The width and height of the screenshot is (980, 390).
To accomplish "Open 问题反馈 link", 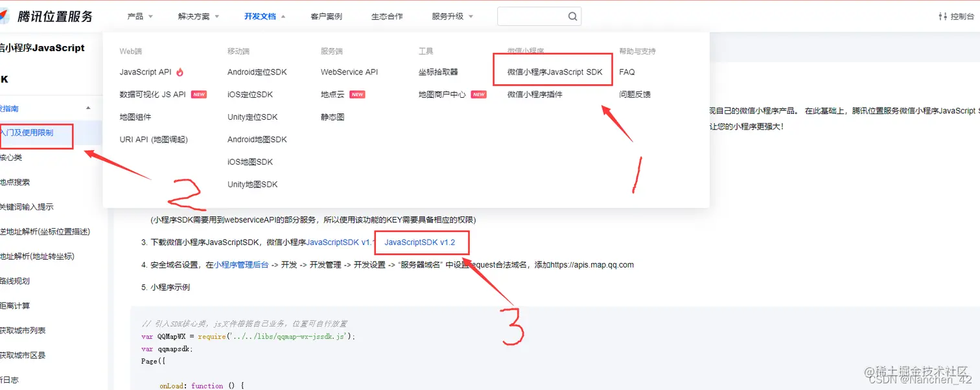I will [x=635, y=95].
